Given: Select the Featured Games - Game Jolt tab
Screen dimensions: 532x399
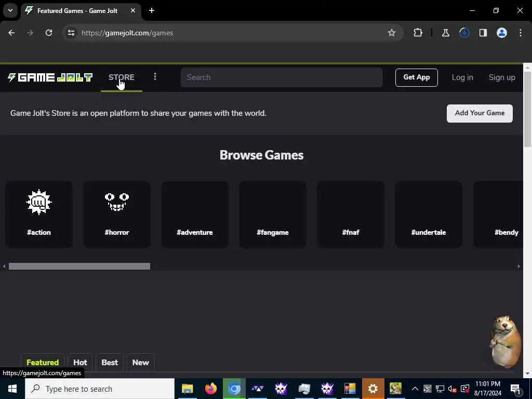Looking at the screenshot, I should pos(81,10).
